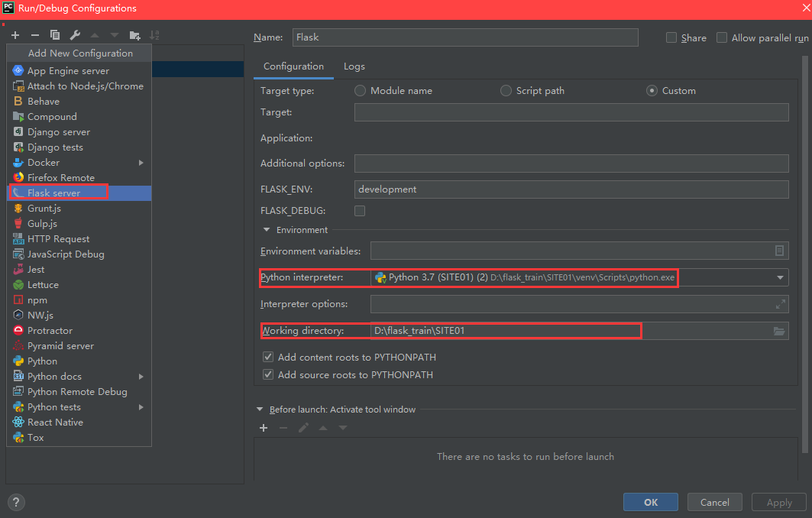
Task: Select Custom target type radio
Action: coord(652,91)
